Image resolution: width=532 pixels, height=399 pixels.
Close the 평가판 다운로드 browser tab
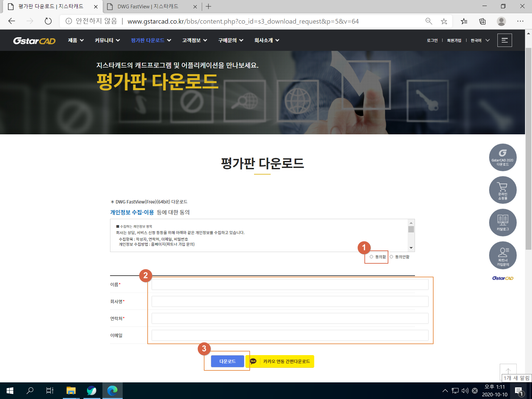click(x=96, y=6)
